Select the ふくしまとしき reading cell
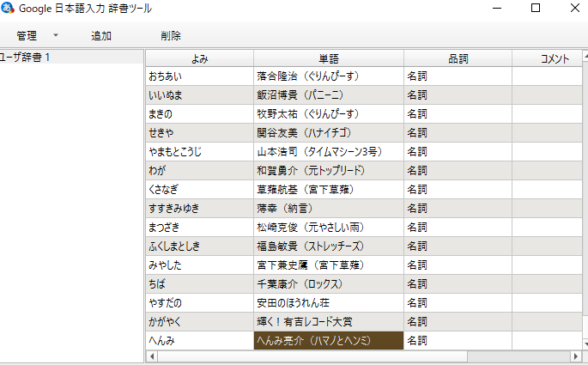This screenshot has height=365, width=588. 199,246
